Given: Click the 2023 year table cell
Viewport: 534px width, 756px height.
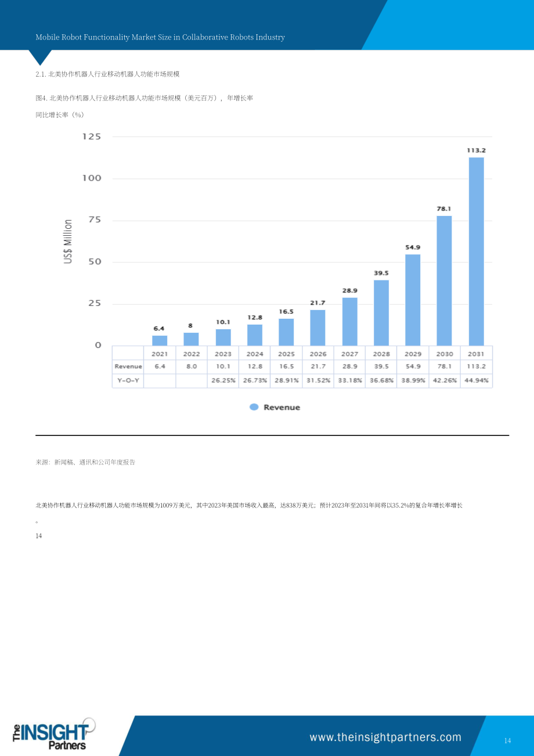Looking at the screenshot, I should (x=223, y=354).
